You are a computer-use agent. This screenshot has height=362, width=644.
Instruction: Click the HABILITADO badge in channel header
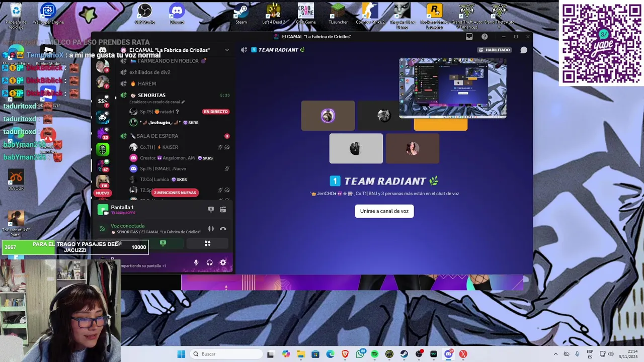click(494, 50)
